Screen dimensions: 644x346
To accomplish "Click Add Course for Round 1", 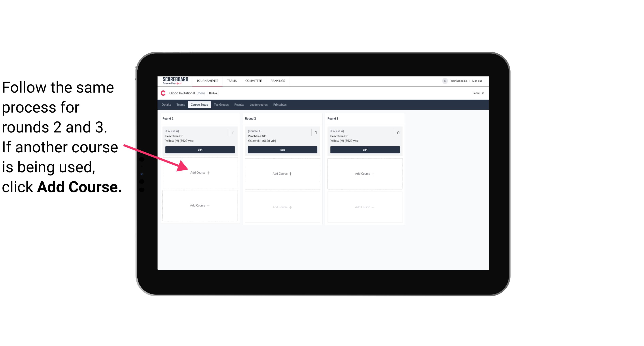I will [200, 173].
